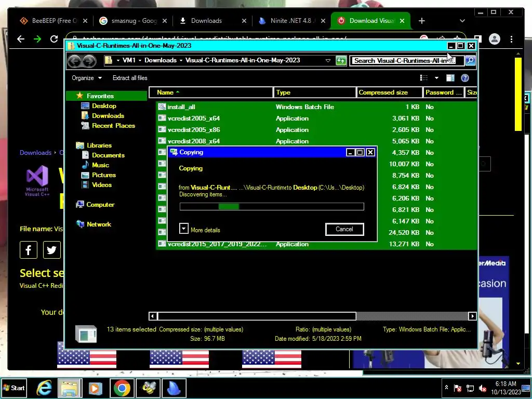Click the horizontal scrollbar right arrow
This screenshot has width=532, height=399.
click(x=472, y=316)
